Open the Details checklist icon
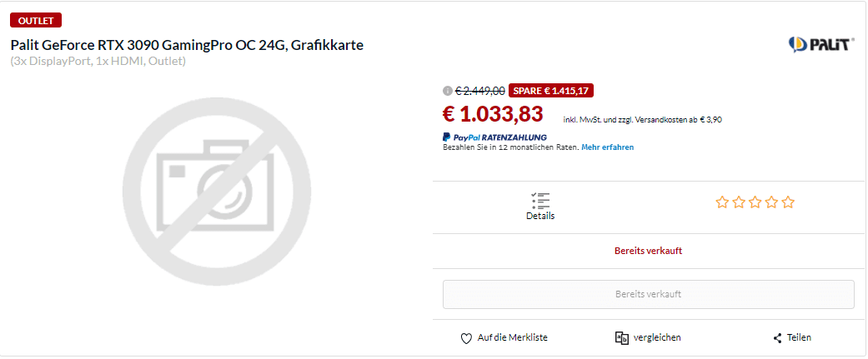 [540, 200]
